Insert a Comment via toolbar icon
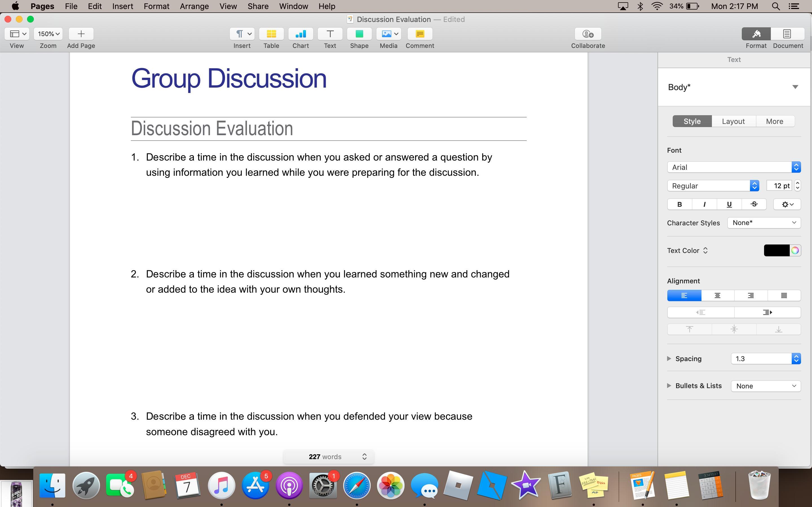Screen dimensions: 812x507 [x=420, y=34]
